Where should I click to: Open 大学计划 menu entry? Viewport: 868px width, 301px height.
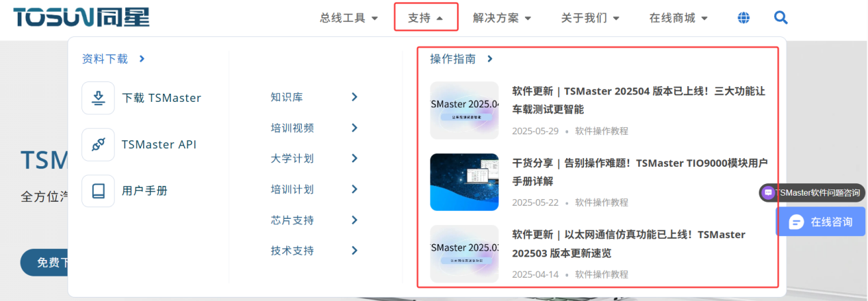point(292,159)
